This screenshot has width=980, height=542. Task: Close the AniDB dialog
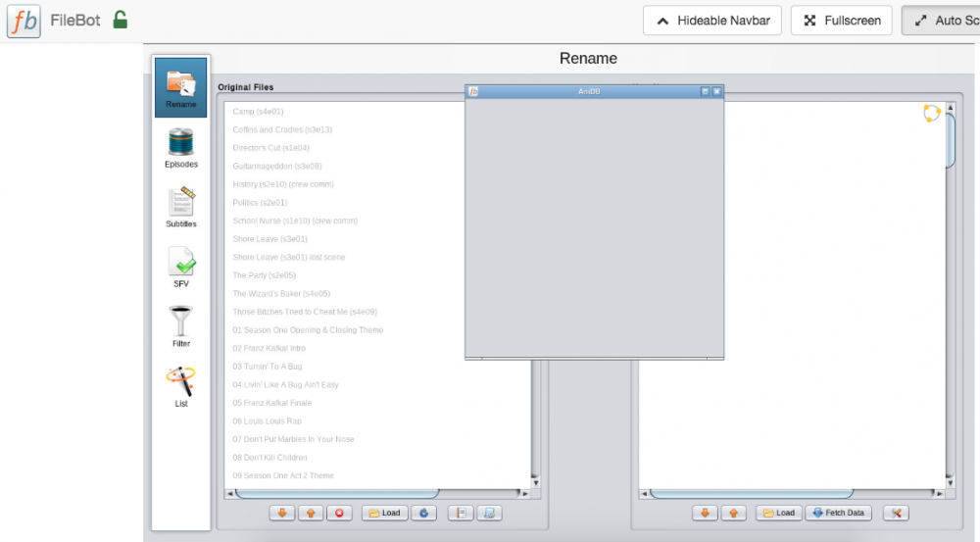pos(717,92)
